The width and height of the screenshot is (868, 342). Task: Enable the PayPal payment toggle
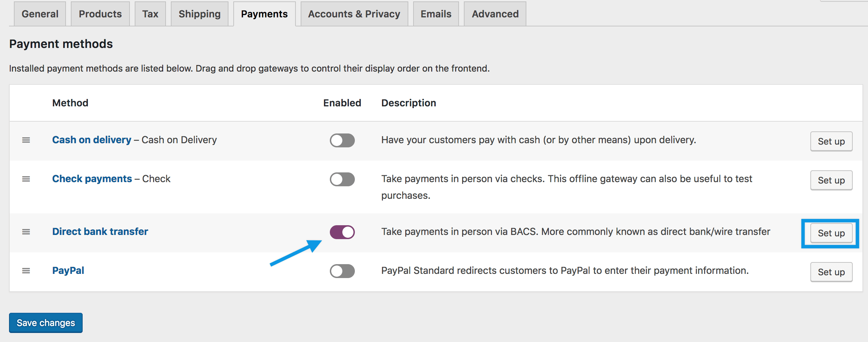342,270
